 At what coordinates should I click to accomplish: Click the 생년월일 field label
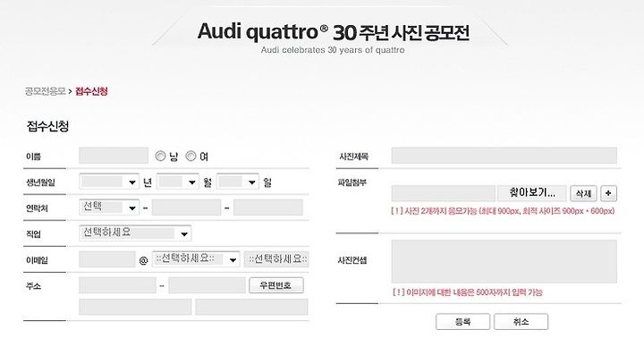click(40, 182)
